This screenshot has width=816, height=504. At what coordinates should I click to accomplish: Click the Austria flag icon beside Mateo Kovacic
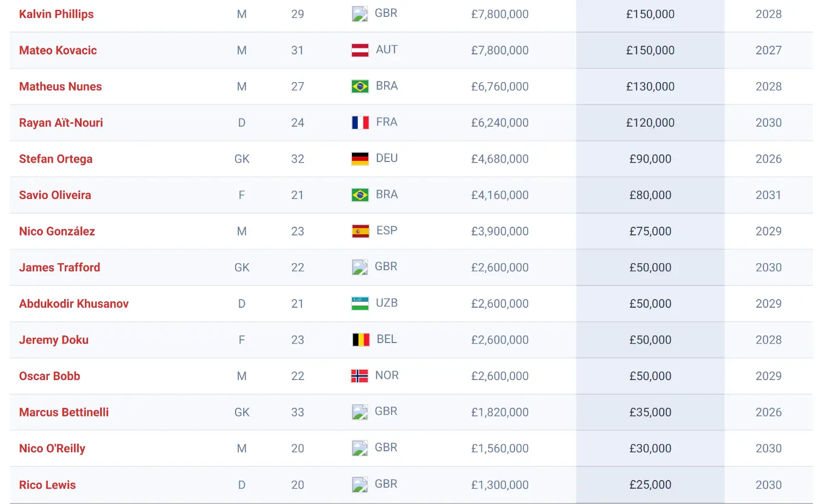coord(360,51)
